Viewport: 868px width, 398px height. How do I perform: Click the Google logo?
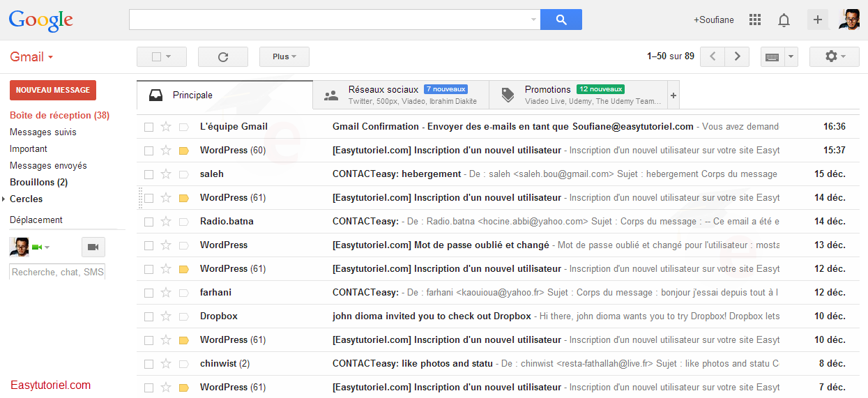point(40,21)
